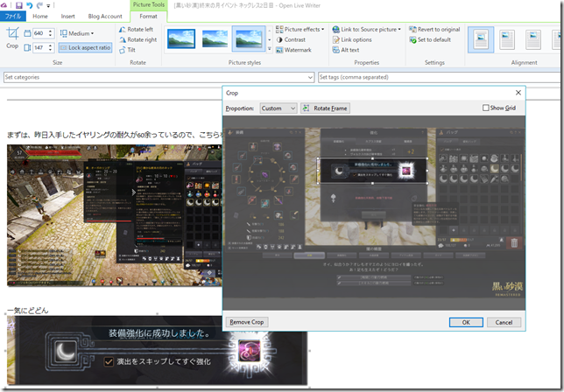Viewport: 564px width, 392px height.
Task: Confirm crop with OK button
Action: coord(466,322)
